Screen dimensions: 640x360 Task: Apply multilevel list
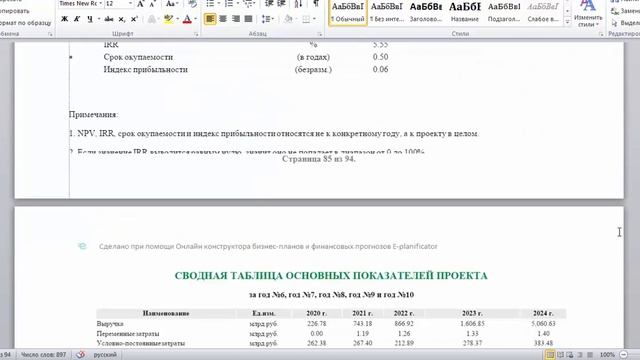[247, 4]
